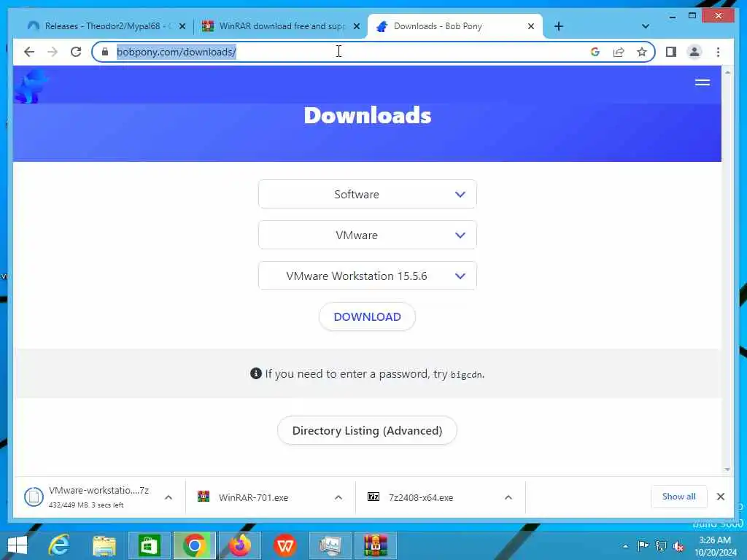The height and width of the screenshot is (560, 747).
Task: Open the taskbar clock showing 3:26 AM
Action: [715, 545]
